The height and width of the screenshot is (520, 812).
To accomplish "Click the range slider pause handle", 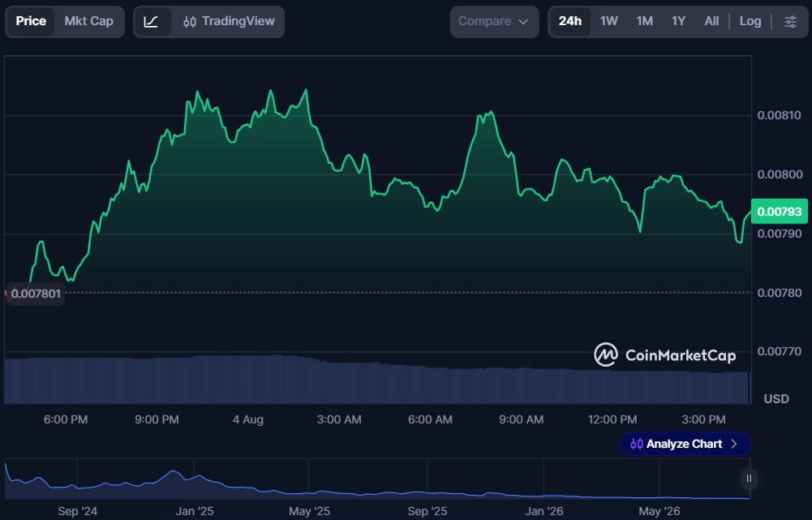I will pos(749,479).
